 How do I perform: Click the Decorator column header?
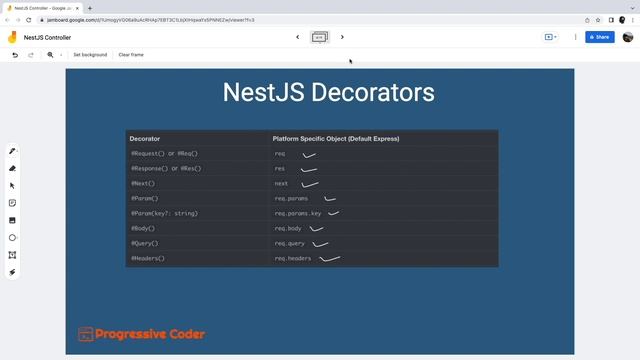pos(145,139)
